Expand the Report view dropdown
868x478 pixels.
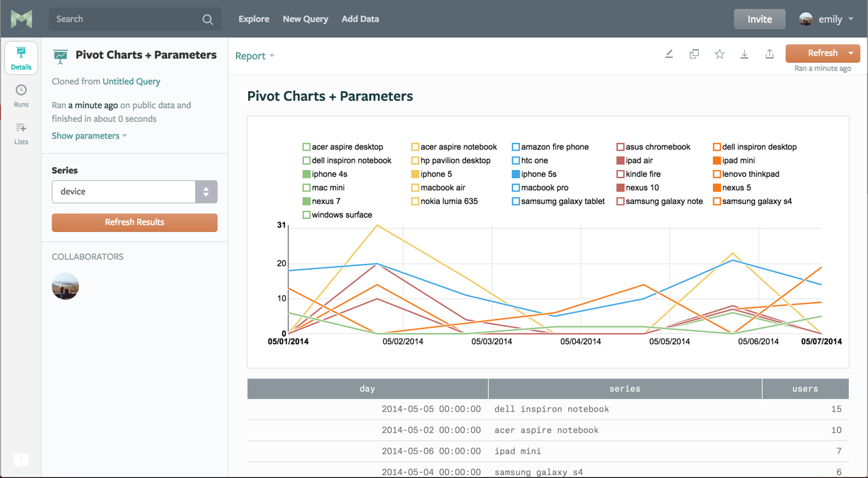pos(255,56)
